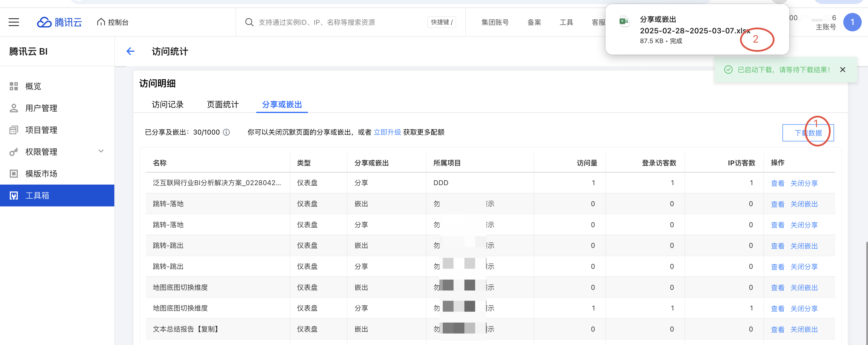Click the info icon beside 30/1000
868x345 pixels.
227,132
